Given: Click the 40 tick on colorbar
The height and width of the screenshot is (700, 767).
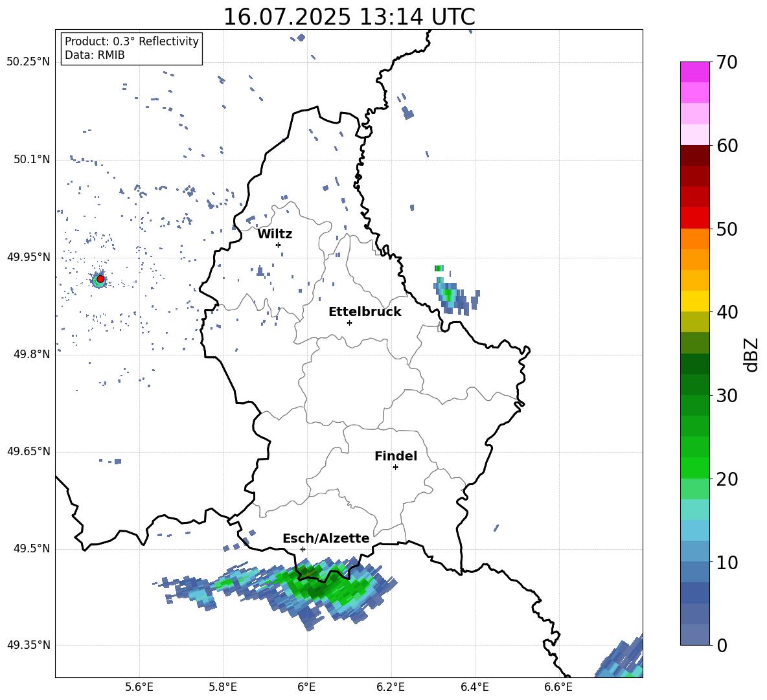Looking at the screenshot, I should (x=727, y=312).
